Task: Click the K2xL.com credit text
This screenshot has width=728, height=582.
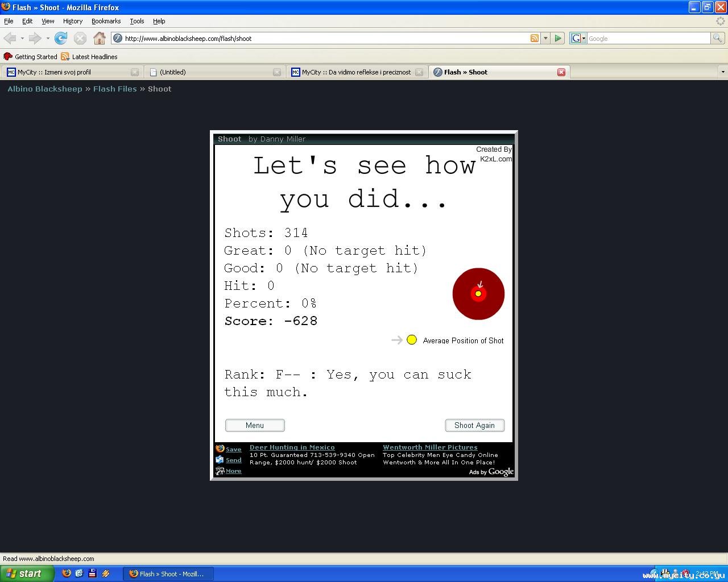Action: (495, 159)
